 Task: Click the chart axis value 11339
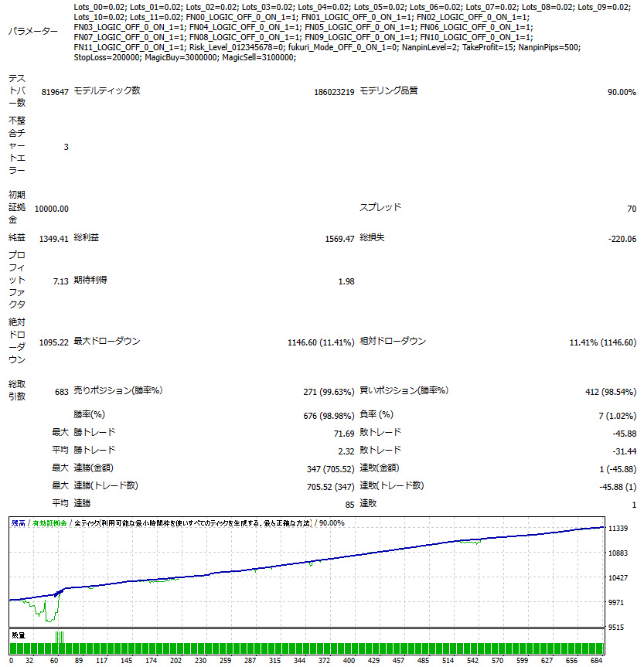(x=618, y=529)
